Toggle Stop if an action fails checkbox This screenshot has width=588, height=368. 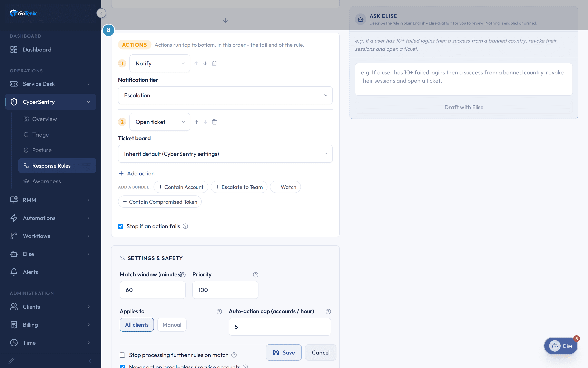pyautogui.click(x=121, y=226)
